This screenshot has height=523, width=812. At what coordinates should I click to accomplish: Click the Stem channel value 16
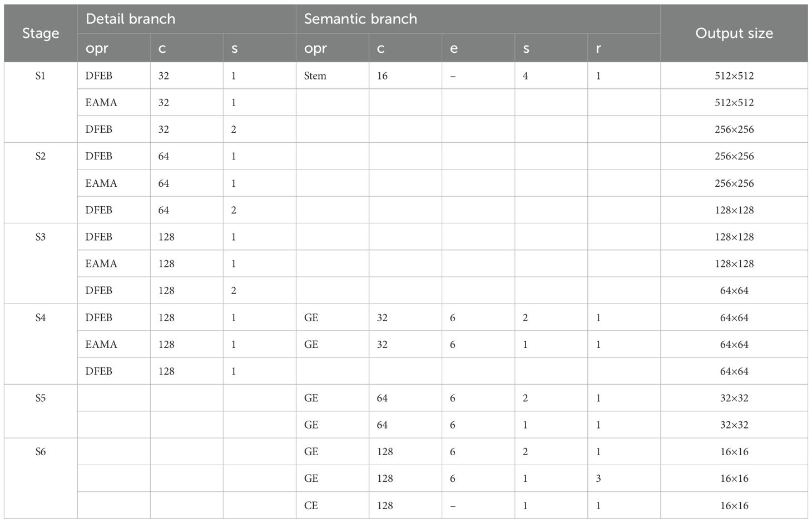(x=382, y=76)
